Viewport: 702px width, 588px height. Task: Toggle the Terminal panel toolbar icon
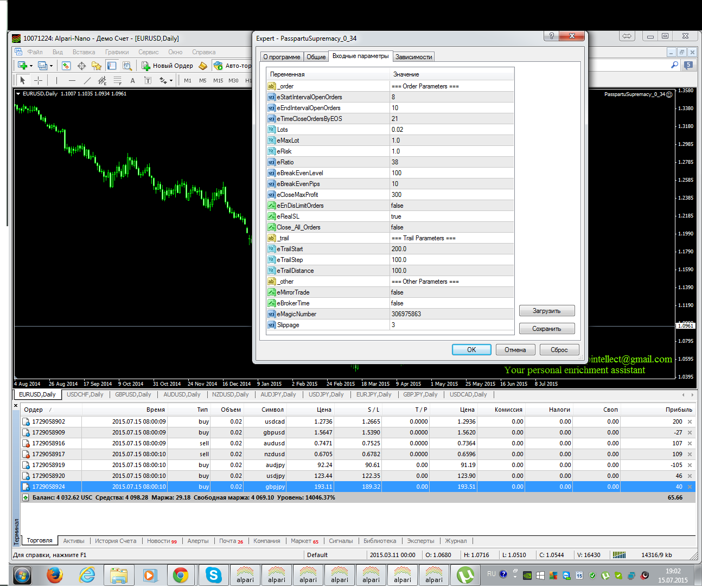pyautogui.click(x=112, y=66)
